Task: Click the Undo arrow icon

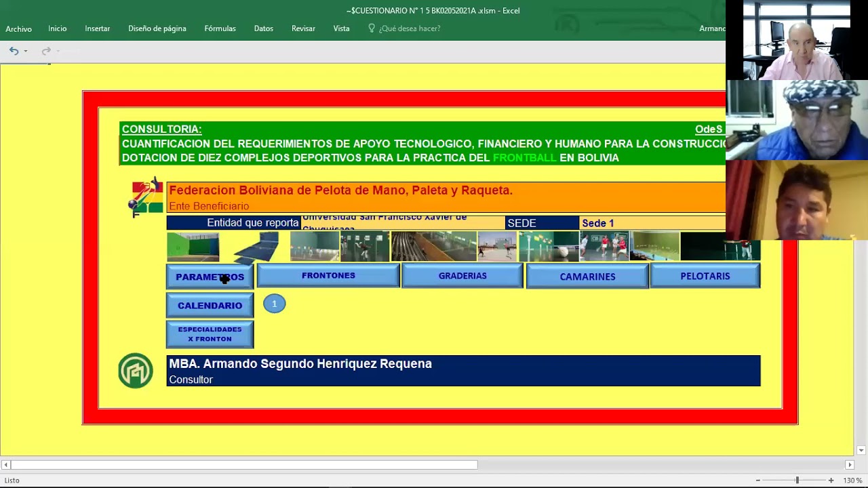Action: click(13, 51)
